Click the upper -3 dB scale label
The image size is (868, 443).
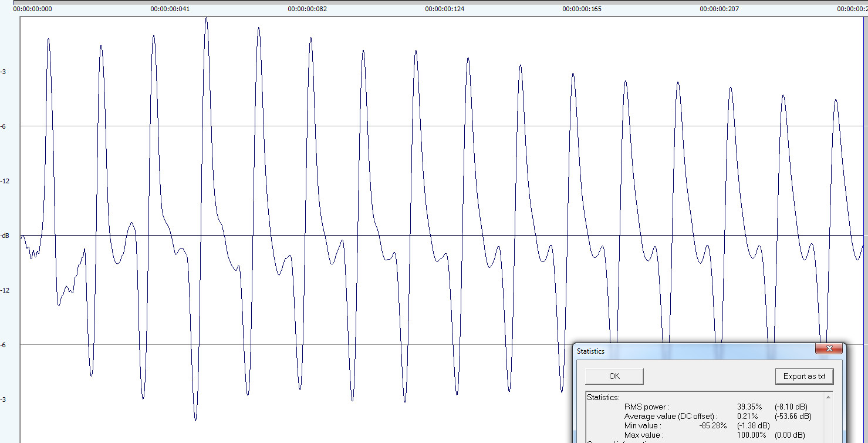[4, 72]
